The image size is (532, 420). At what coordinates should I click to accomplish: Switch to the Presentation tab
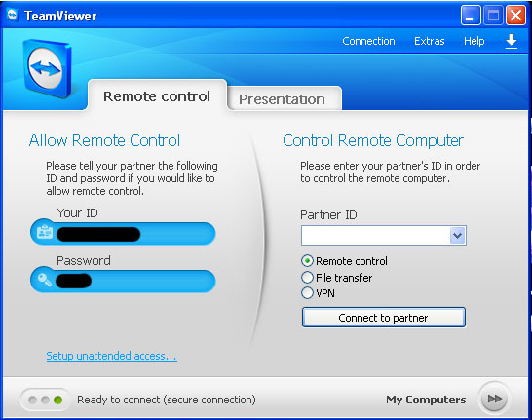284,99
